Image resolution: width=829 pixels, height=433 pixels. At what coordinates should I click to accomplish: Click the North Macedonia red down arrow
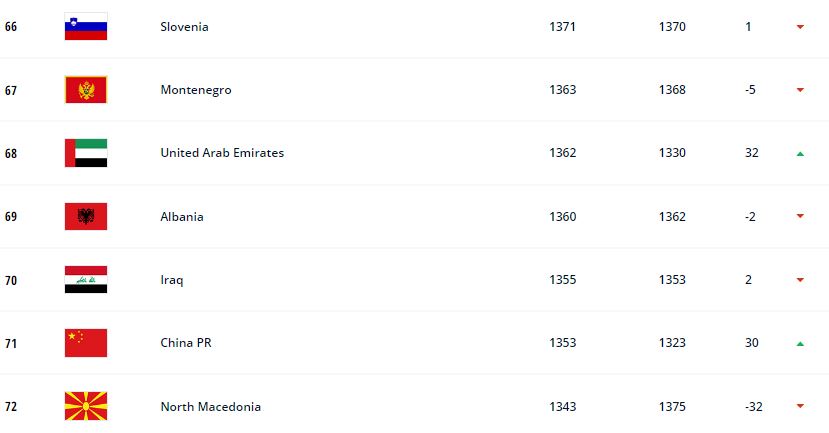click(800, 406)
